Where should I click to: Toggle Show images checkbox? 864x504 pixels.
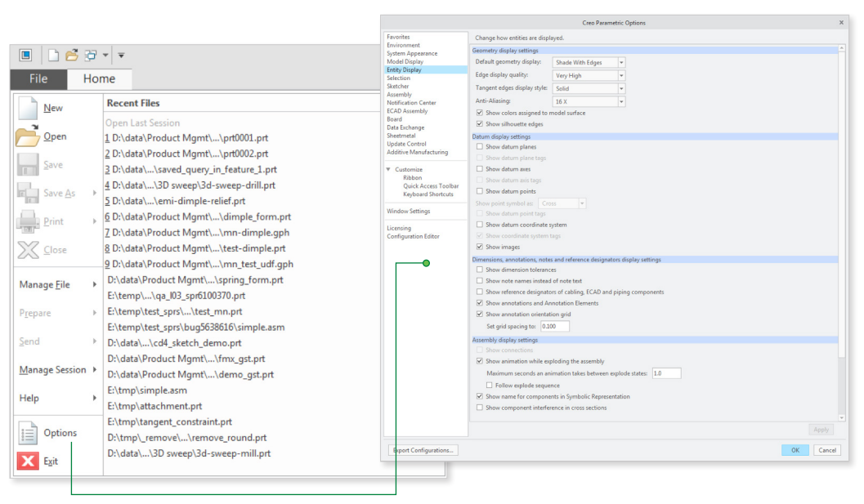pos(479,247)
